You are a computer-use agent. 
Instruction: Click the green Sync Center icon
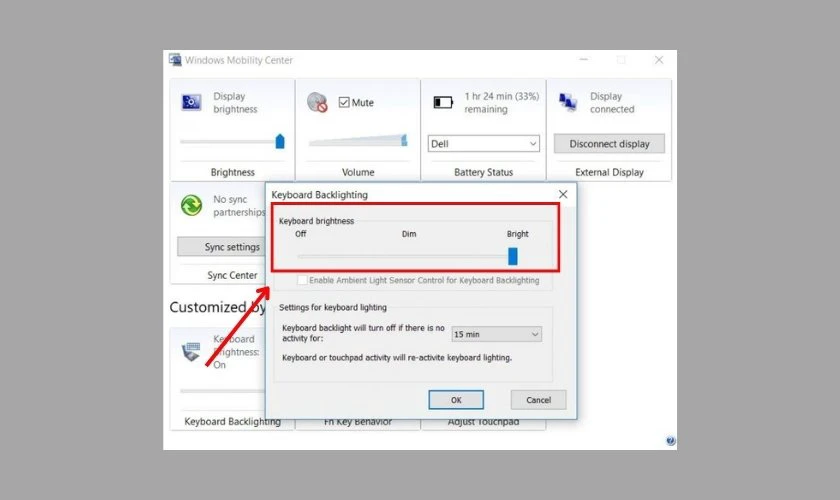pyautogui.click(x=191, y=205)
